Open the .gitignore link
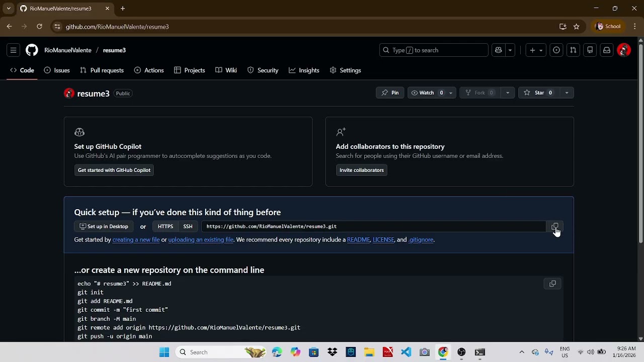 click(421, 240)
